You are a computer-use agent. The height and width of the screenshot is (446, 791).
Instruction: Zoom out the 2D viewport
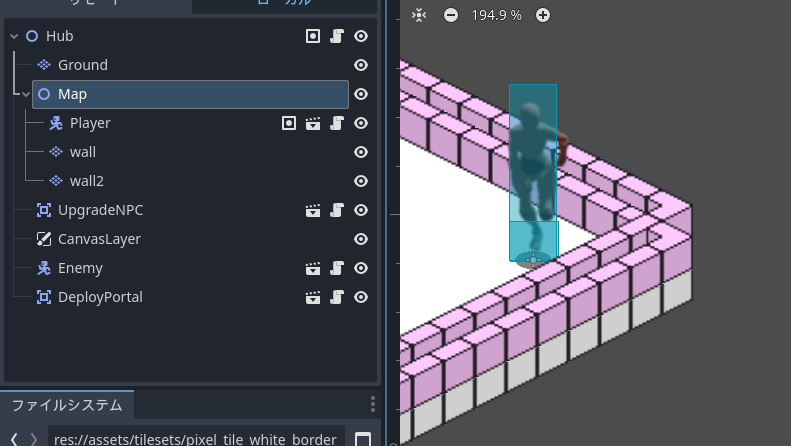pos(451,15)
